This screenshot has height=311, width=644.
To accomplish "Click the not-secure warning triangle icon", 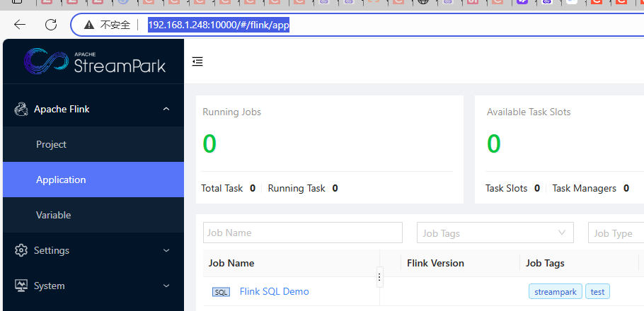I will [89, 25].
